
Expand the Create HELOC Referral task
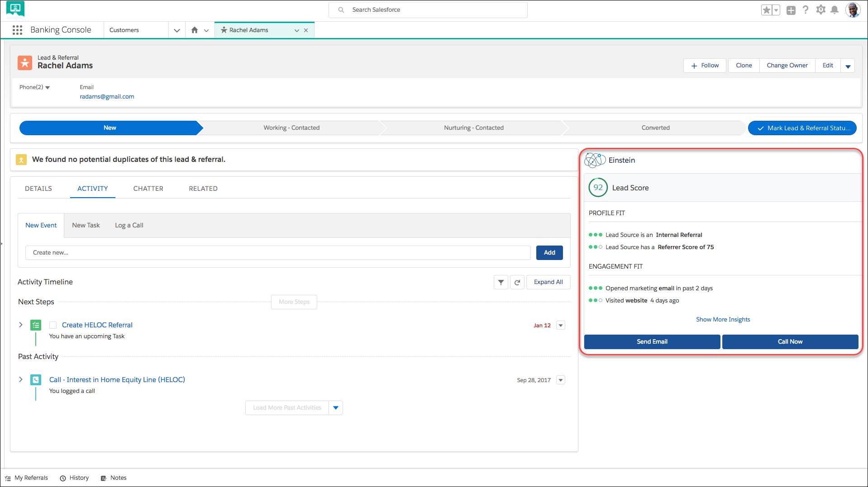coord(20,325)
